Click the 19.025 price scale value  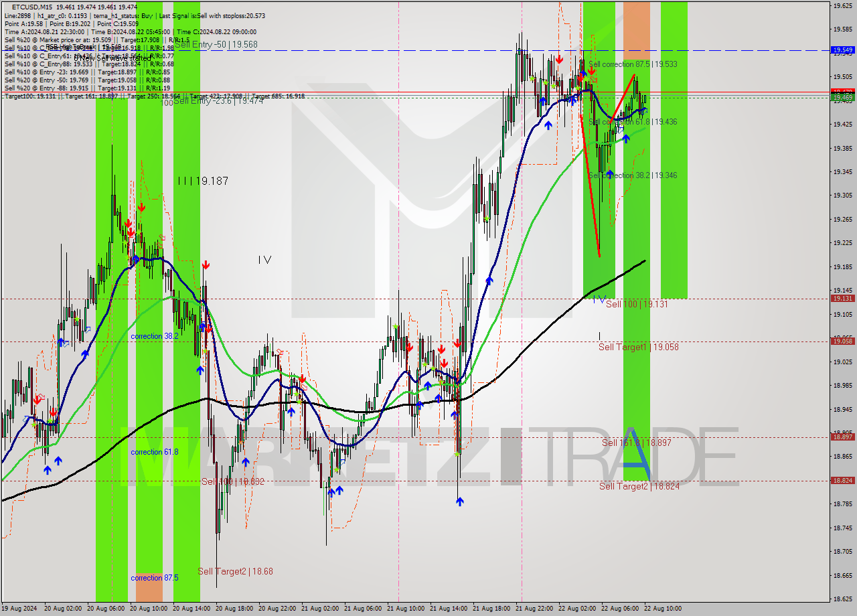[x=842, y=362]
